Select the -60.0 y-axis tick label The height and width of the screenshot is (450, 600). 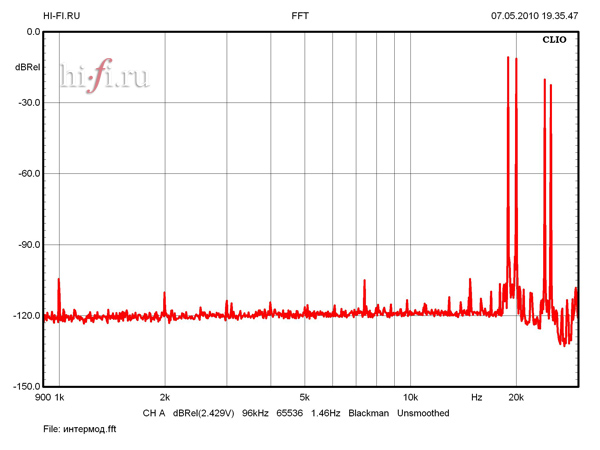click(x=27, y=173)
